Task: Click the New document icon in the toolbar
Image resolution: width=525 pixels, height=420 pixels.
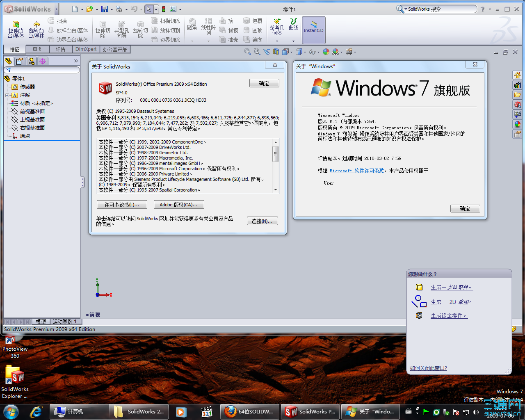Action: tap(75, 9)
